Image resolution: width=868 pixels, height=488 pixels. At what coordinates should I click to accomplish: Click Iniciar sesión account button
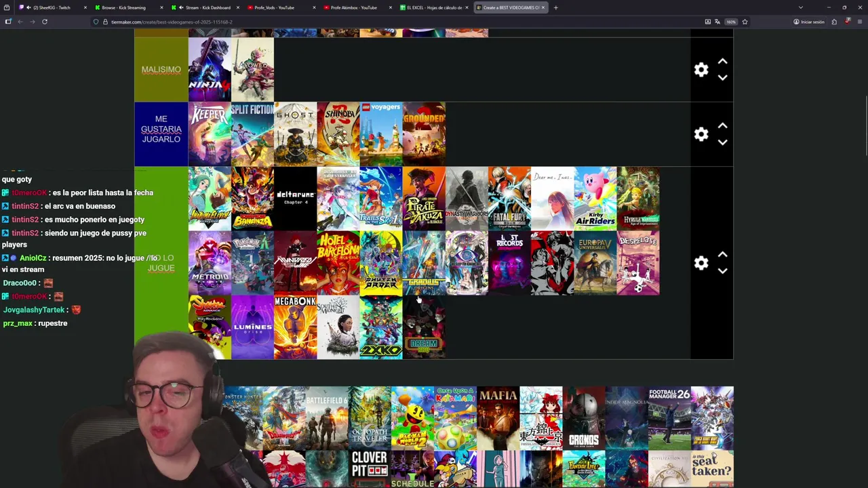click(809, 22)
